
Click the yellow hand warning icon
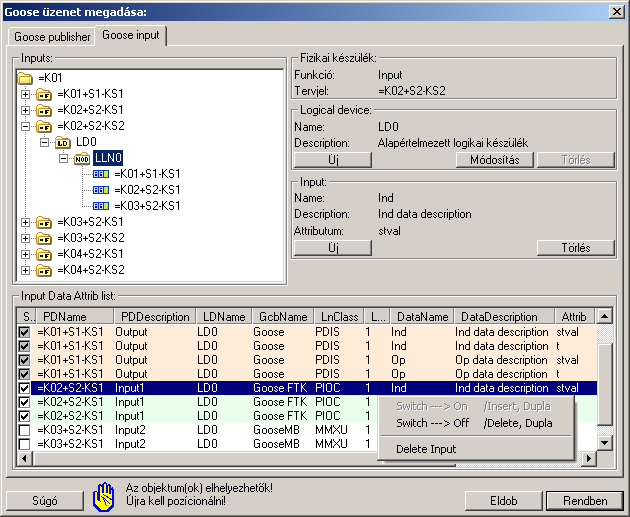click(104, 497)
